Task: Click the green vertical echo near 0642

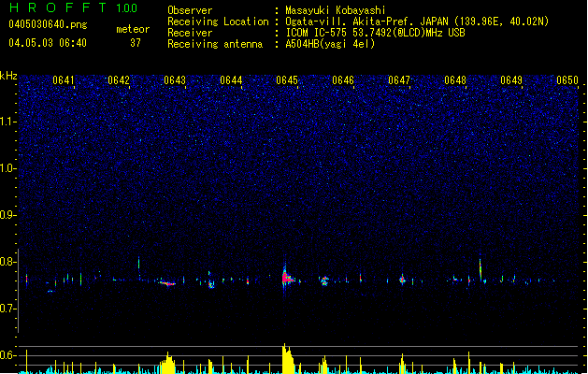Action: pos(138,265)
